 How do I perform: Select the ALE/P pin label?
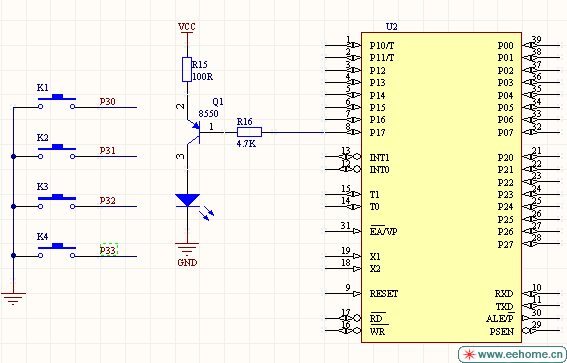point(500,319)
